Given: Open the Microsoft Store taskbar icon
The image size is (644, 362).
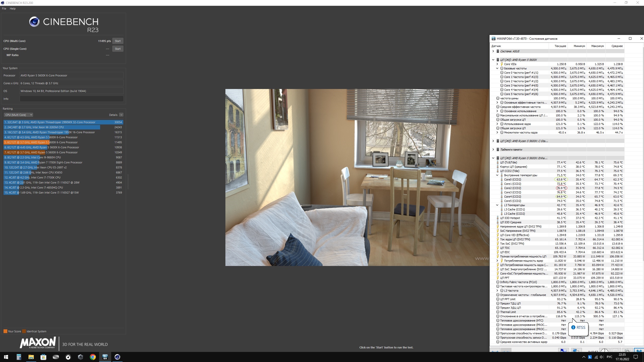Looking at the screenshot, I should click(x=44, y=357).
